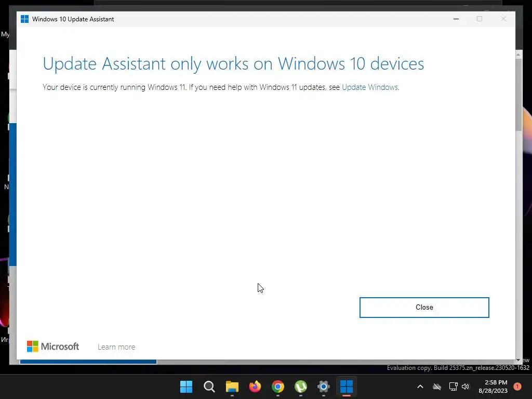Viewport: 532px width, 399px height.
Task: Click the cloud sync tray icon
Action: point(437,387)
